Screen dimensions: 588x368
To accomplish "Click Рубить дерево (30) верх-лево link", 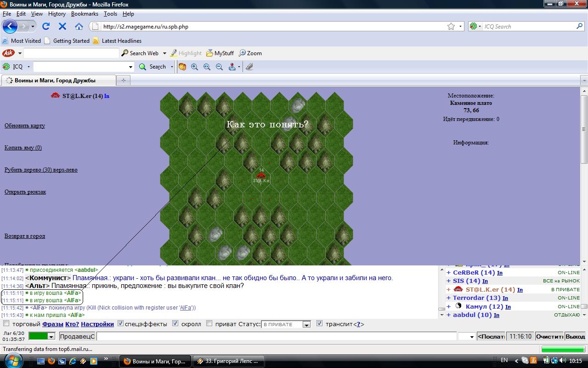I will click(x=41, y=170).
